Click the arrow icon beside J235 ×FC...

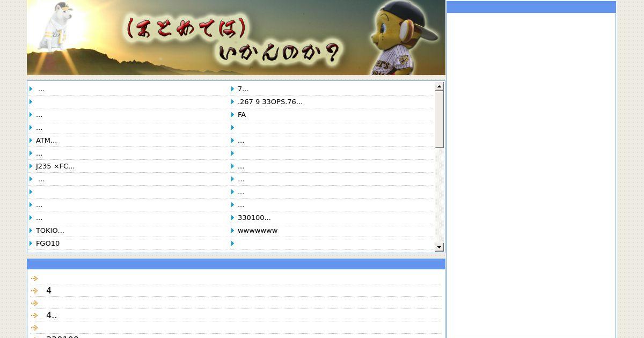[x=31, y=166]
